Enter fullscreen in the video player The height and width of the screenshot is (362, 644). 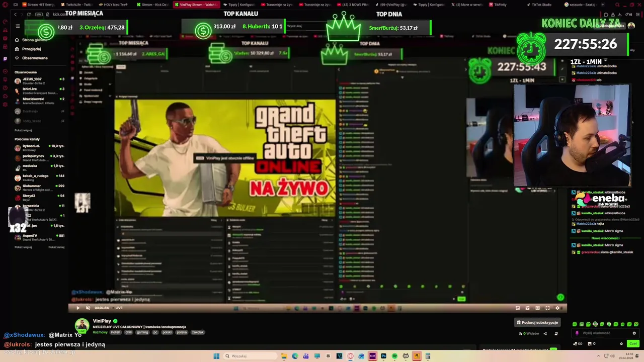pyautogui.click(x=547, y=308)
